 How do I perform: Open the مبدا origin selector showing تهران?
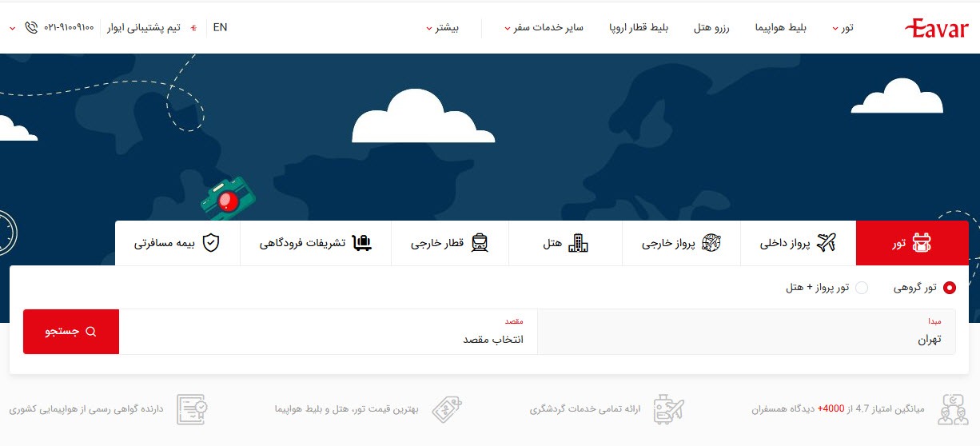click(x=747, y=332)
